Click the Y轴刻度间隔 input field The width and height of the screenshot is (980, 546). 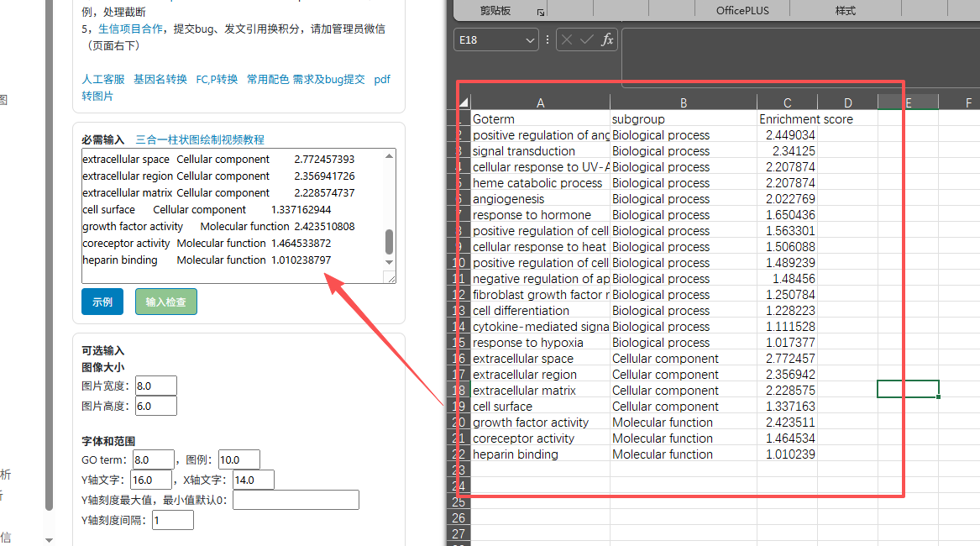click(172, 520)
